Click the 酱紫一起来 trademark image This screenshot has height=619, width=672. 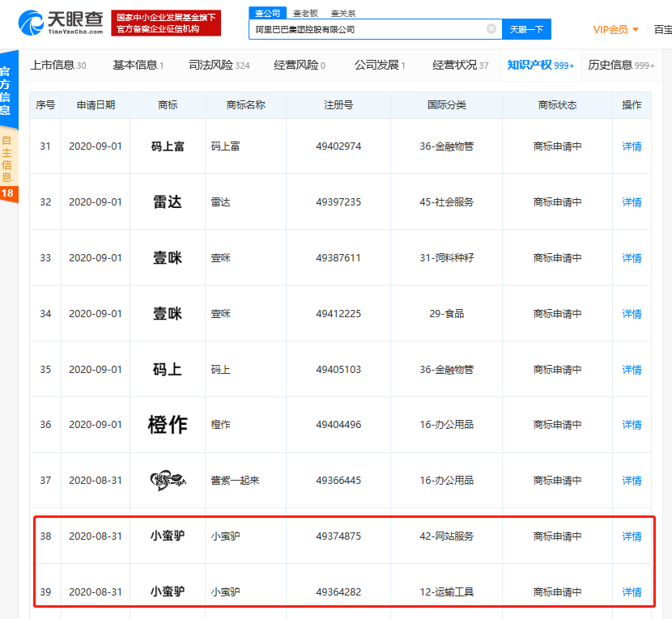(x=168, y=481)
